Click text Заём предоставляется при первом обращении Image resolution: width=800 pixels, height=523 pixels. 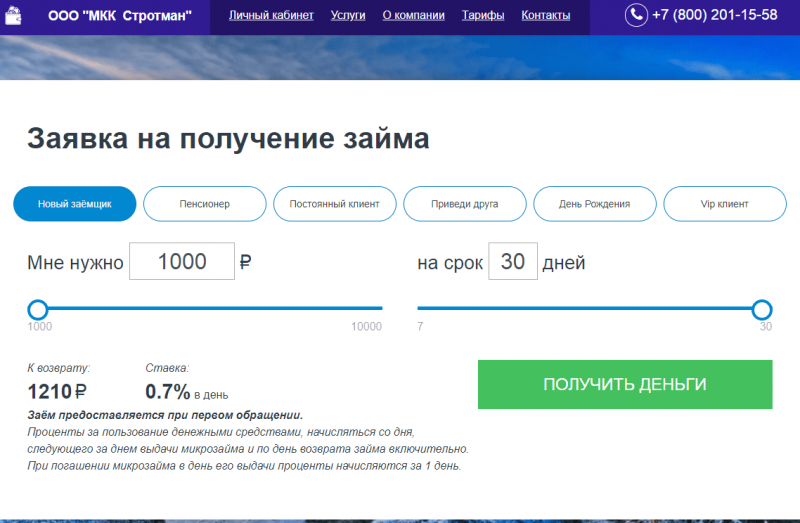click(165, 415)
